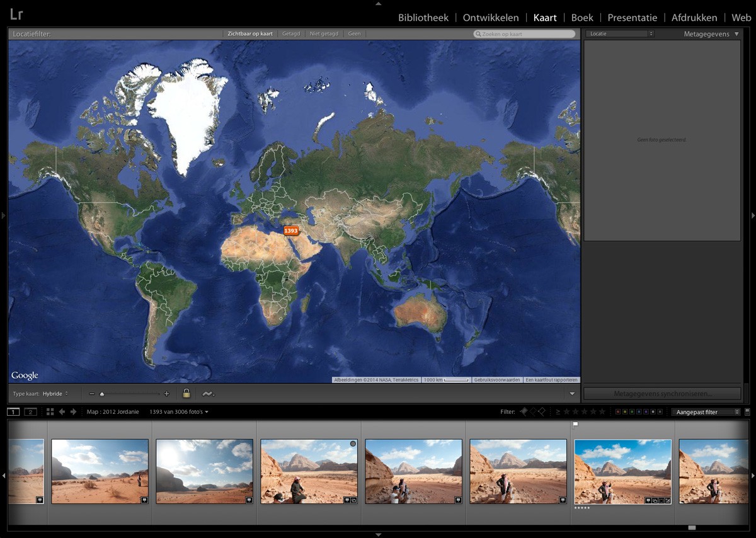This screenshot has height=538, width=756.
Task: Click the previous photo arrow in the filmstrip
Action: pyautogui.click(x=61, y=411)
